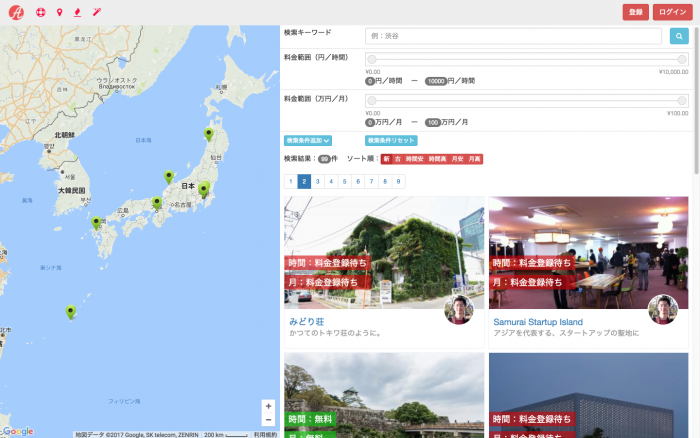Image resolution: width=700 pixels, height=438 pixels.
Task: Click the map marker near Osaka
Action: pyautogui.click(x=157, y=203)
